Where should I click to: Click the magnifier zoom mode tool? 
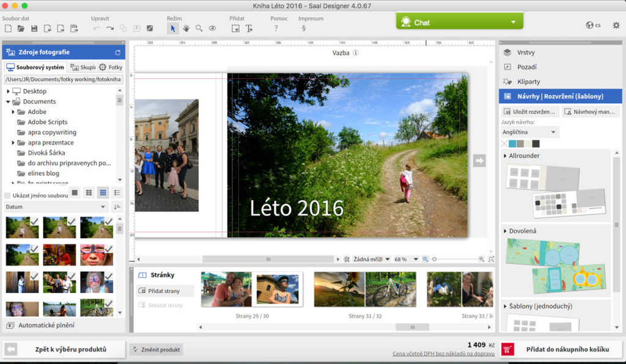tap(199, 28)
